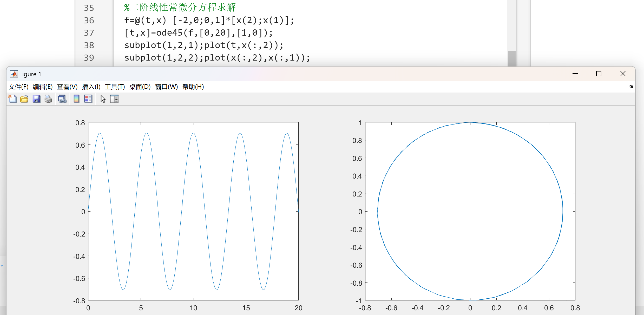
Task: Click line number 38 in the editor
Action: (x=89, y=45)
